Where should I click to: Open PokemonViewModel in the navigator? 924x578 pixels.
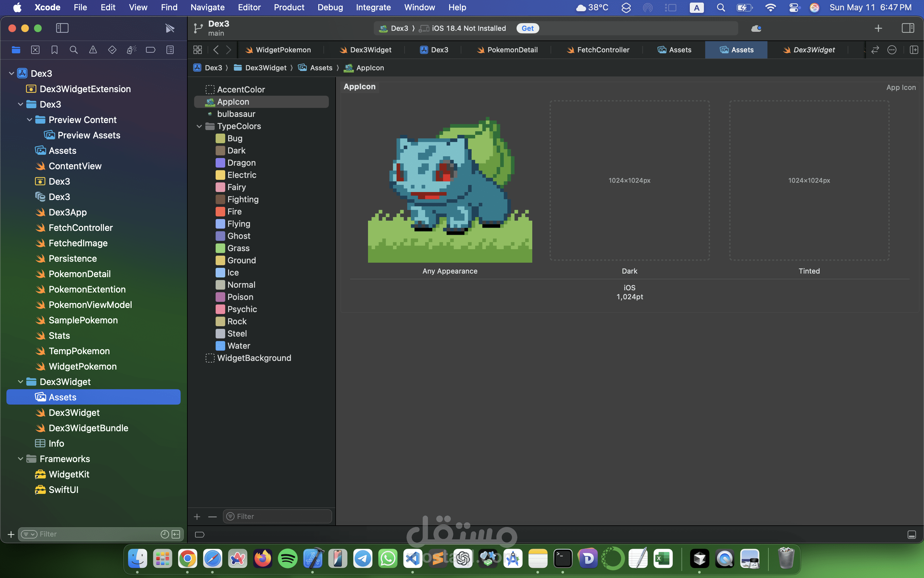pyautogui.click(x=90, y=305)
